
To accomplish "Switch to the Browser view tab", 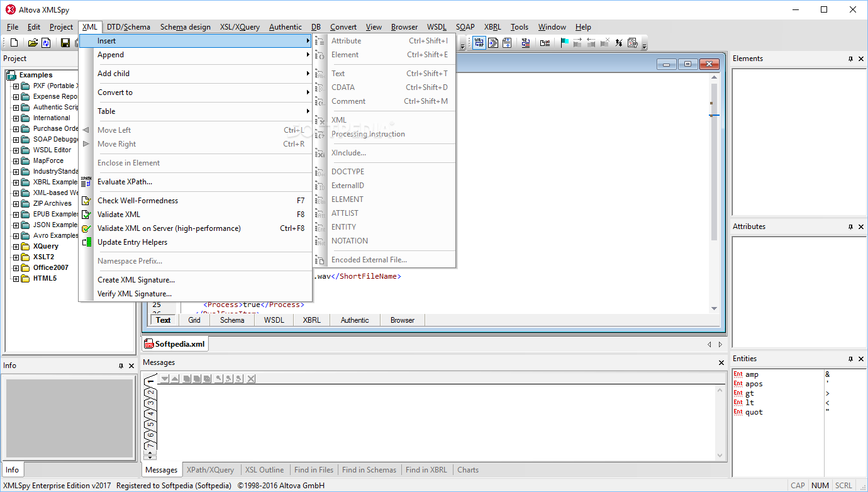I will coord(403,320).
